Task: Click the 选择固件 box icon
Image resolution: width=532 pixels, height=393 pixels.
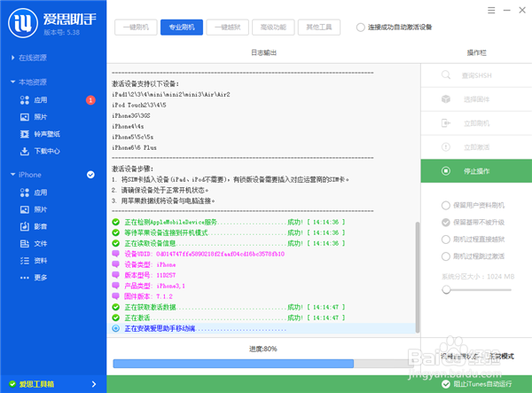Action: coord(446,99)
